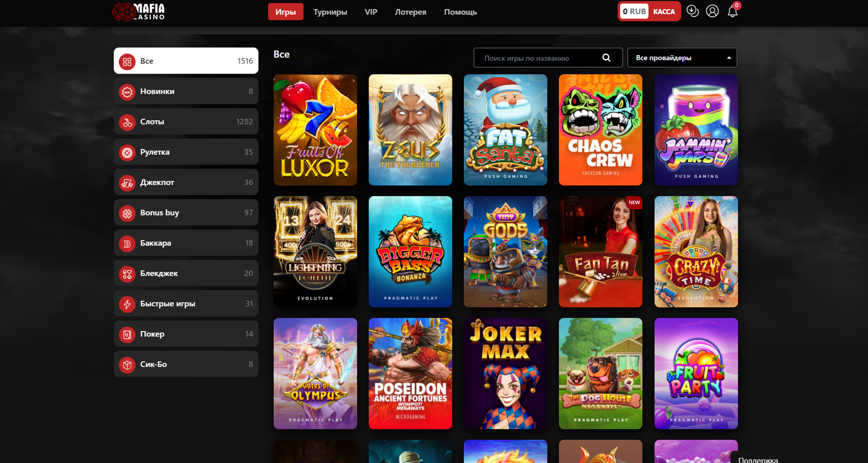The height and width of the screenshot is (463, 868).
Task: Select the Рулетка category row
Action: [x=186, y=152]
